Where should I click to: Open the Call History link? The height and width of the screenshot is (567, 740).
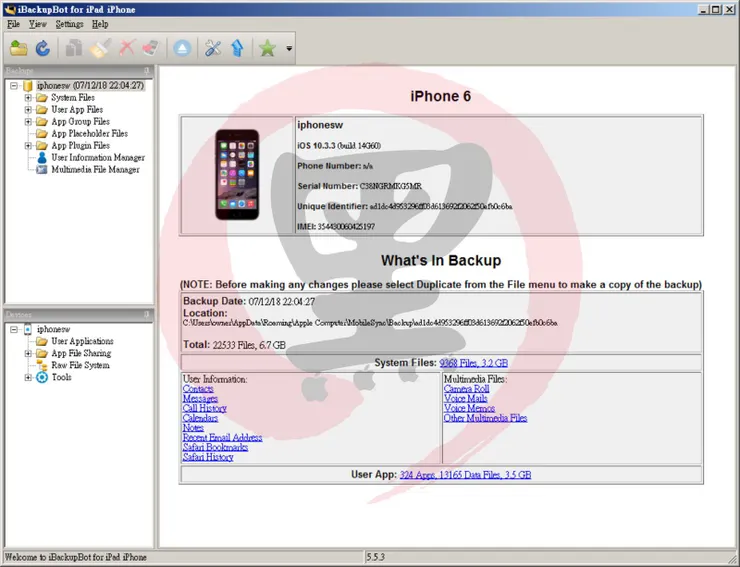tap(204, 409)
